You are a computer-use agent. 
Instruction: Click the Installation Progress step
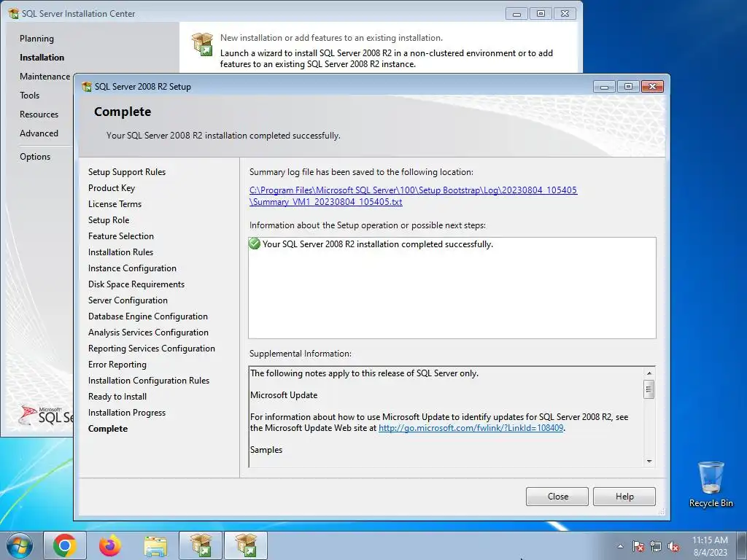point(127,413)
